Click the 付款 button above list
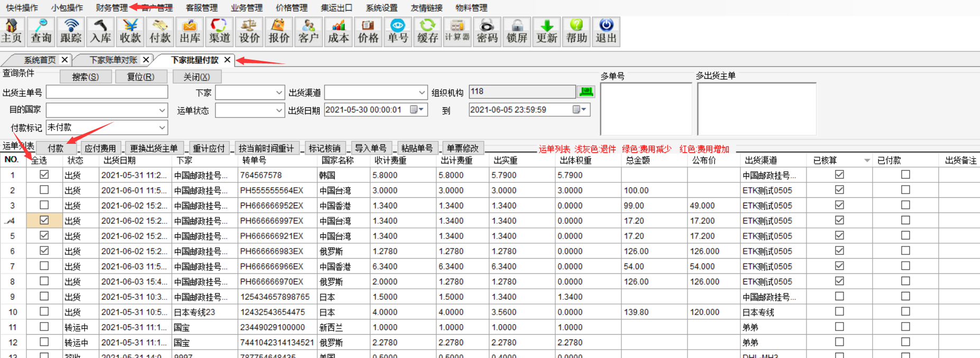This screenshot has width=980, height=358. click(x=56, y=148)
